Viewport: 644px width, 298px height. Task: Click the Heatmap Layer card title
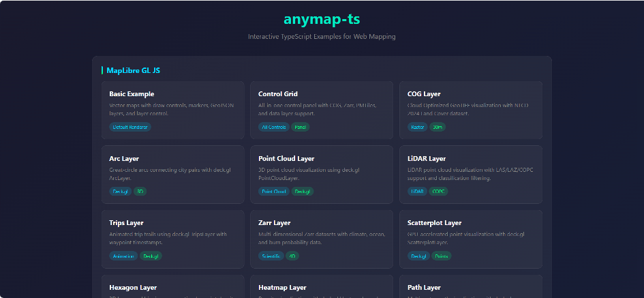(x=282, y=287)
